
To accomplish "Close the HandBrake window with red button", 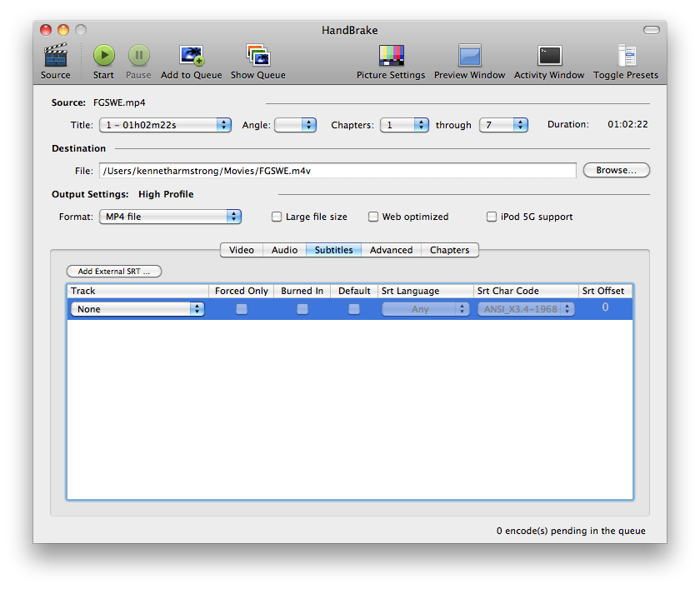I will click(x=46, y=30).
